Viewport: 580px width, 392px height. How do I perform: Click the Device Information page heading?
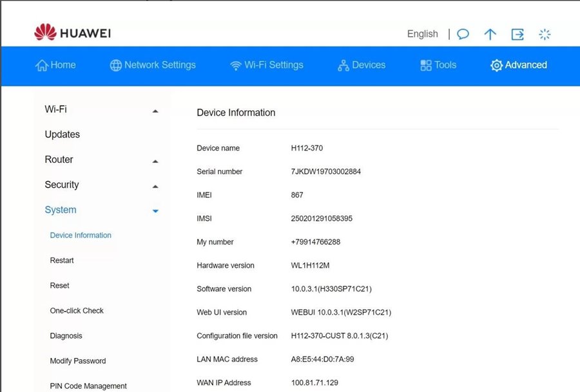[236, 113]
